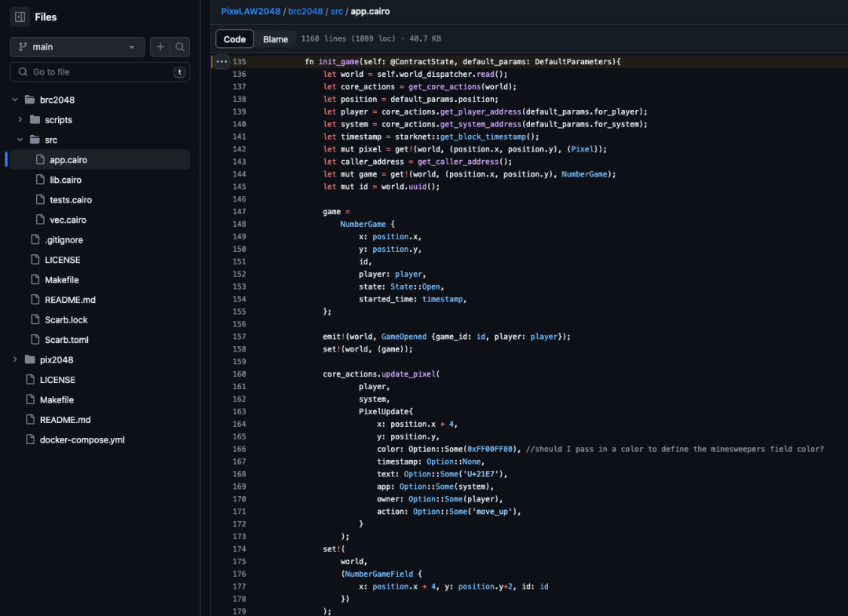Select Scarb.toml in the sidebar
This screenshot has height=616, width=848.
(65, 339)
